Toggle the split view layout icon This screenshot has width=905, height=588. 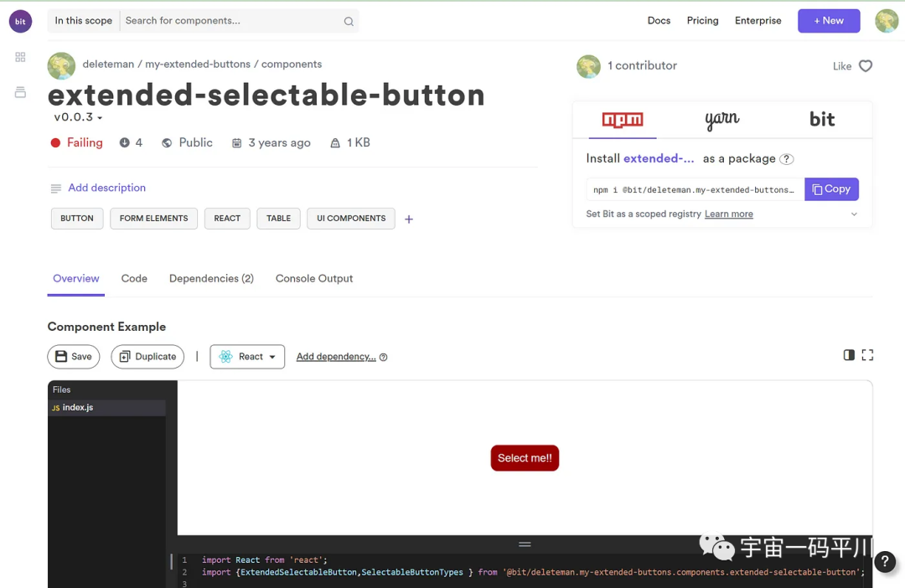pos(849,355)
